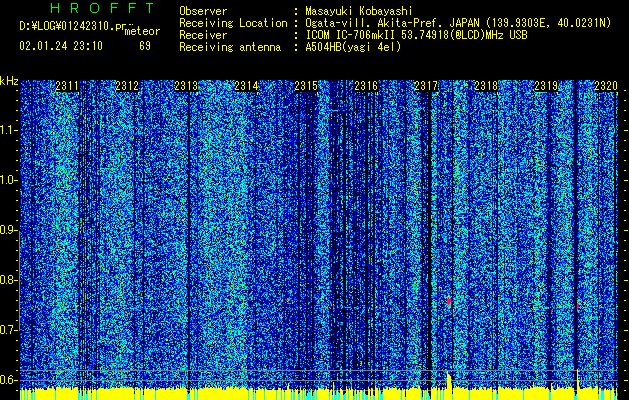
Task: Click the yellow power spike below 2317
Action: pos(449,380)
